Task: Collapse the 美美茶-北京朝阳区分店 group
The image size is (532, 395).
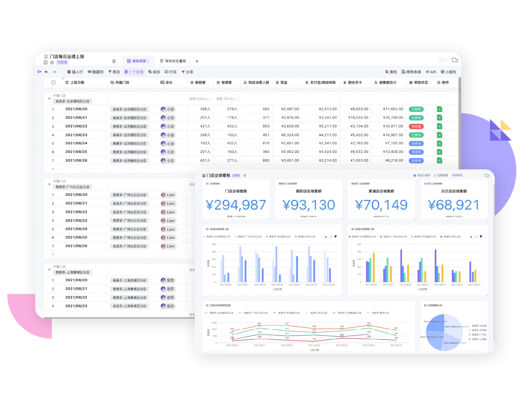Action: point(49,99)
